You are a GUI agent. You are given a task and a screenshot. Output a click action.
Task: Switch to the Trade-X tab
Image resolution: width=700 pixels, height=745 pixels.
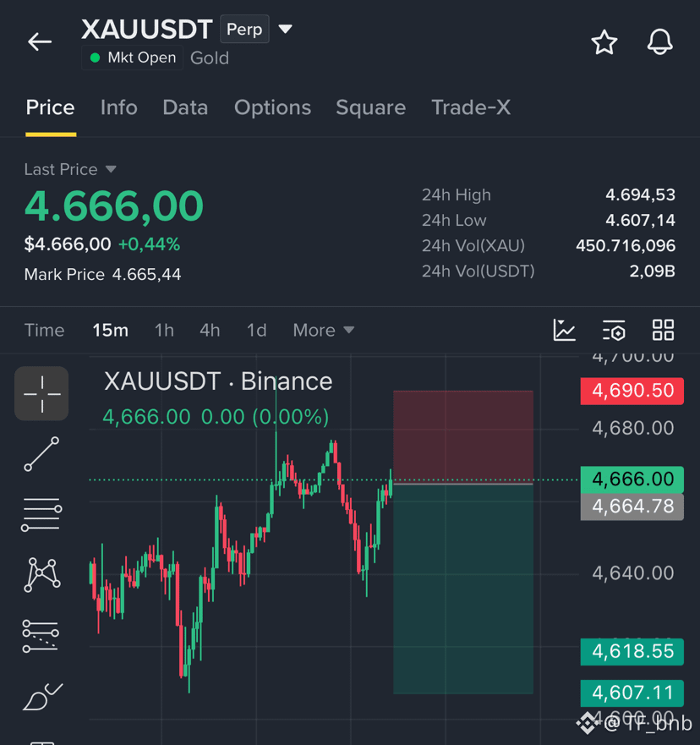pyautogui.click(x=471, y=107)
